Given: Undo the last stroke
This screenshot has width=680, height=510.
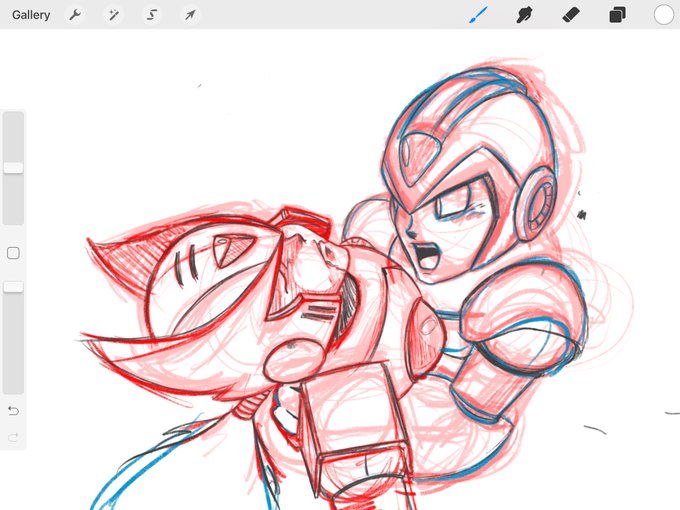Looking at the screenshot, I should coord(13,410).
